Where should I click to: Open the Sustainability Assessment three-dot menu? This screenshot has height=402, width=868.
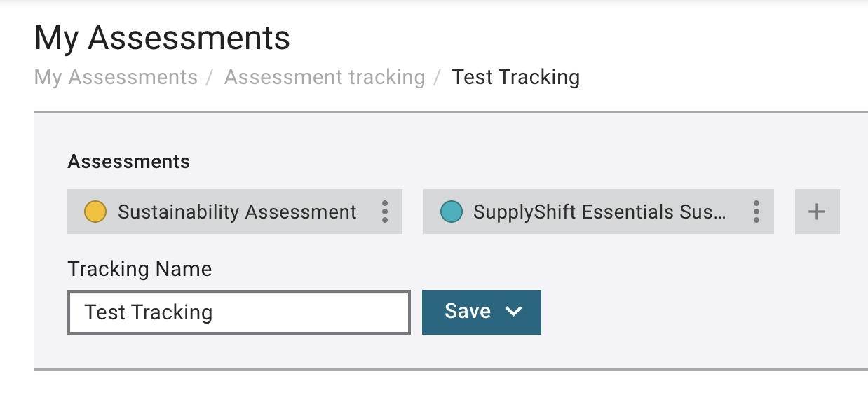pyautogui.click(x=384, y=212)
